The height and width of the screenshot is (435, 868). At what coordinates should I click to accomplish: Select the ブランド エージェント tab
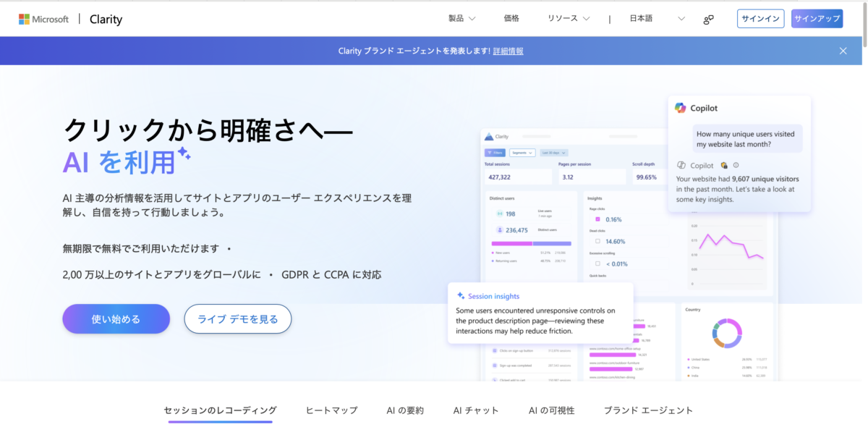pos(648,410)
